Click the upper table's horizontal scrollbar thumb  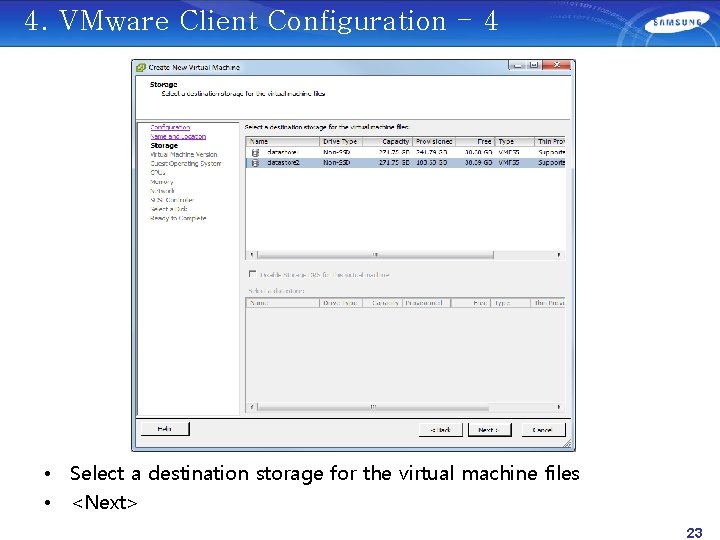[x=375, y=254]
